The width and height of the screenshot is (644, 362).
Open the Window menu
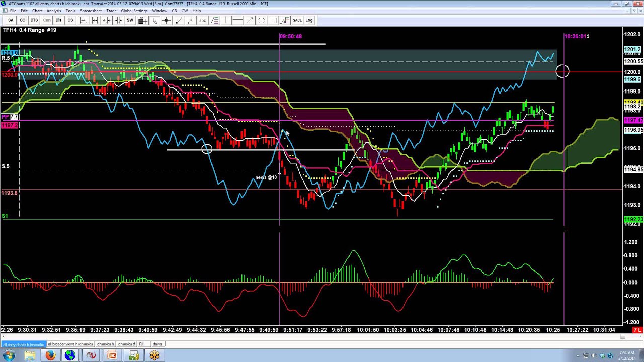click(159, 11)
